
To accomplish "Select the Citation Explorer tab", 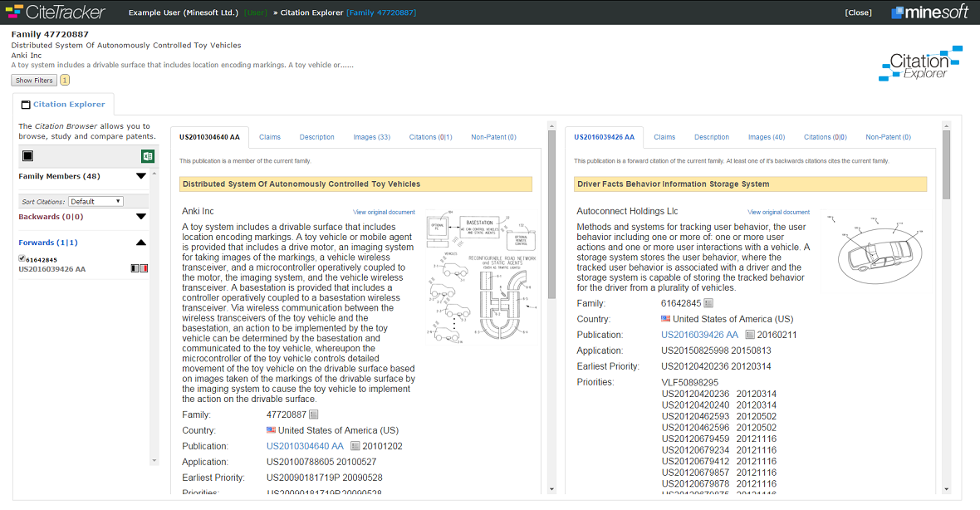I will click(63, 105).
